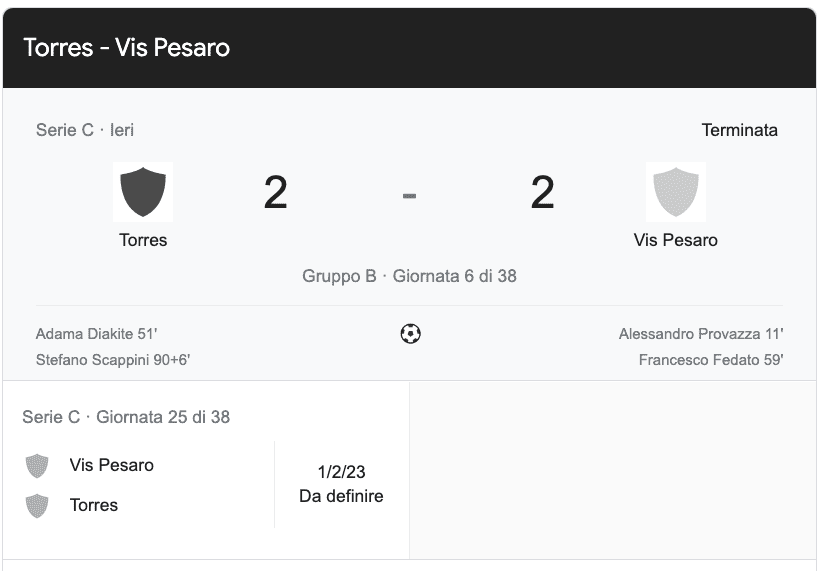This screenshot has height=571, width=824.
Task: Select goal scorer Alessandro Provazza 11'
Action: [x=700, y=334]
